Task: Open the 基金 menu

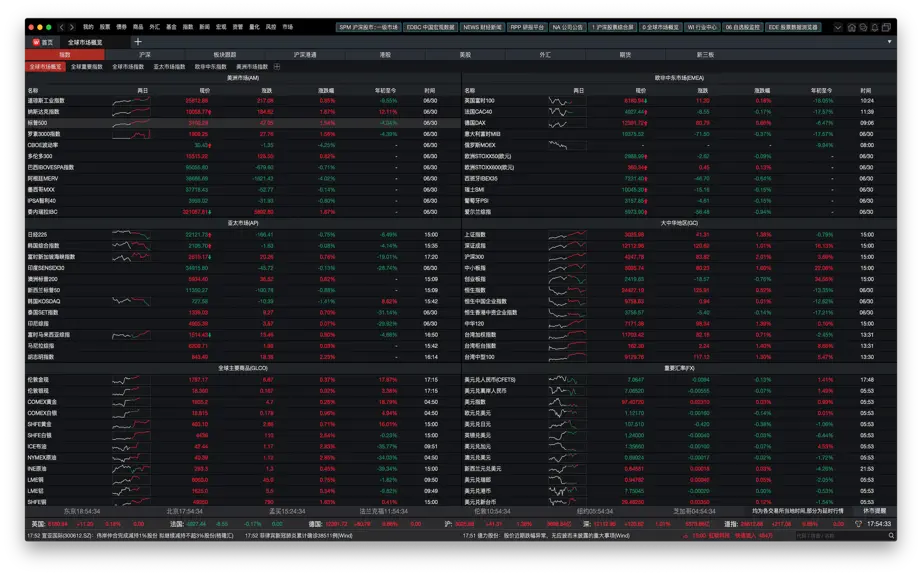Action: 171,27
